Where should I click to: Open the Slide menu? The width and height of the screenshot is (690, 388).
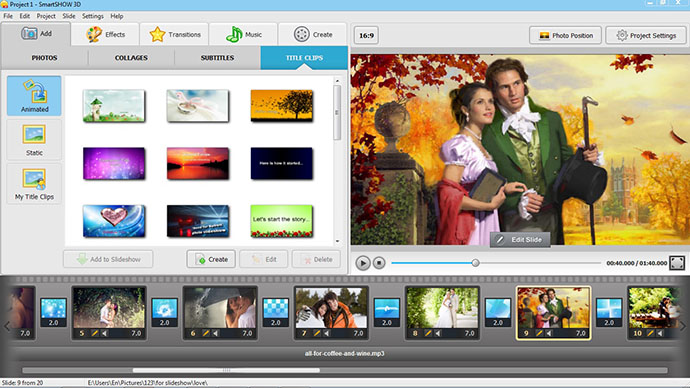coord(69,16)
